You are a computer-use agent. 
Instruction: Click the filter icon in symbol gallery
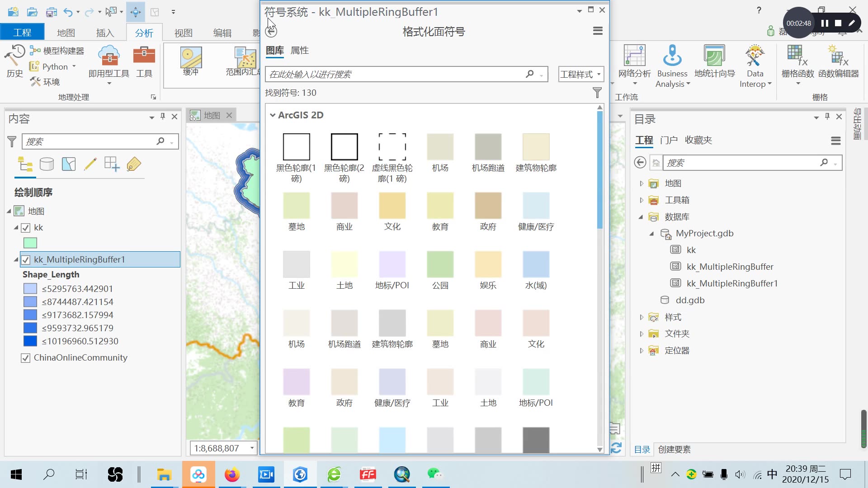click(597, 93)
